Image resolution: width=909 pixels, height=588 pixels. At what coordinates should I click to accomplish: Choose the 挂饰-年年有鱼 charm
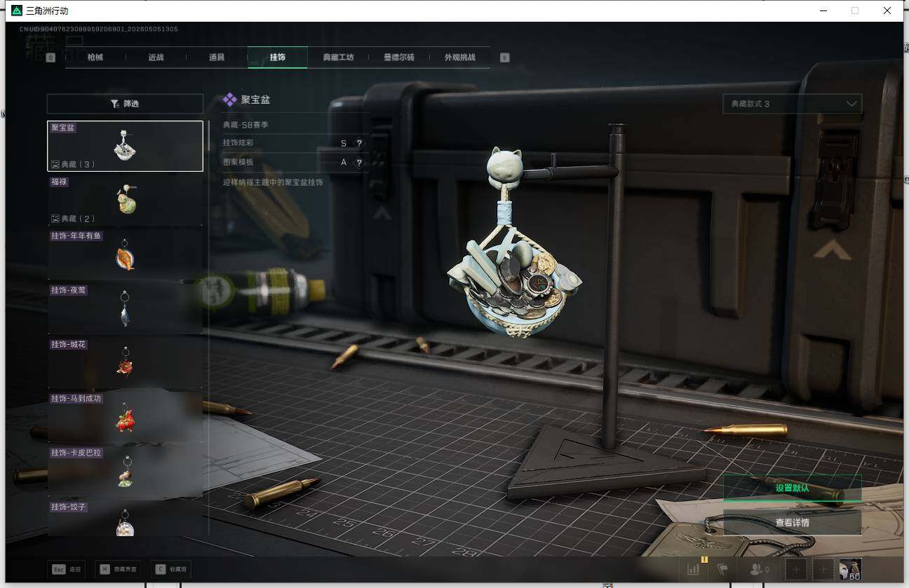pyautogui.click(x=125, y=254)
